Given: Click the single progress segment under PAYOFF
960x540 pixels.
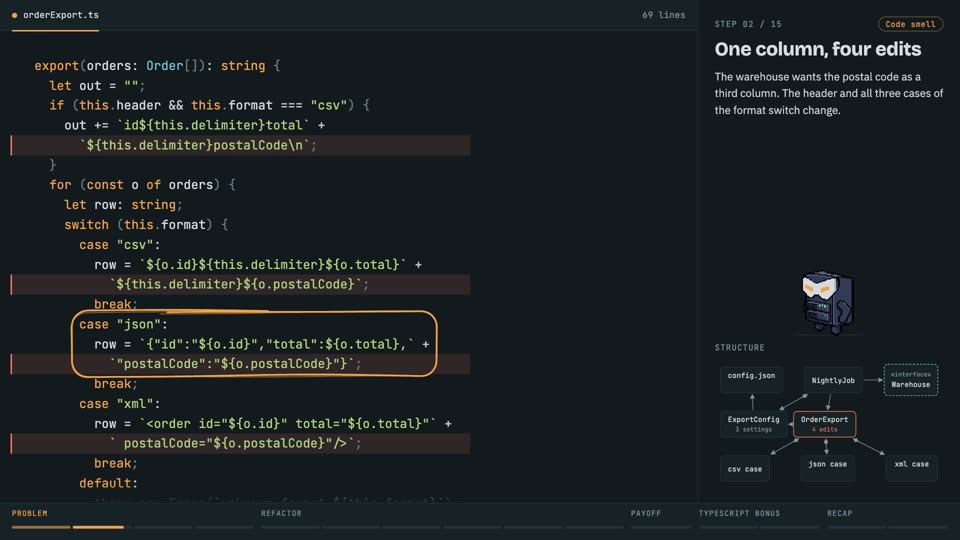Looking at the screenshot, I should 661,527.
